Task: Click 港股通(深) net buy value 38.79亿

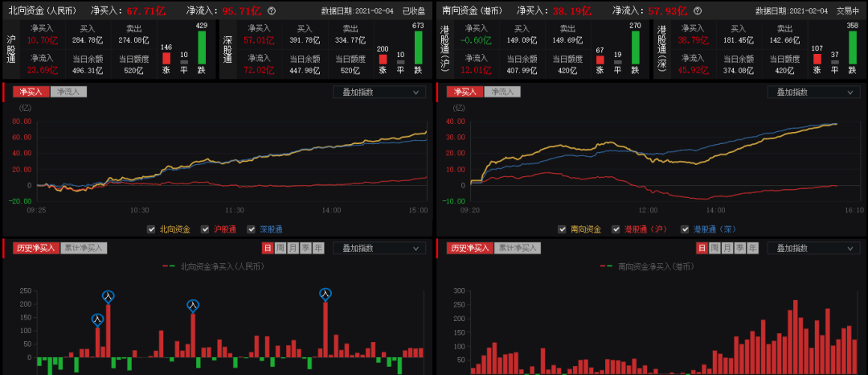Action: point(693,40)
